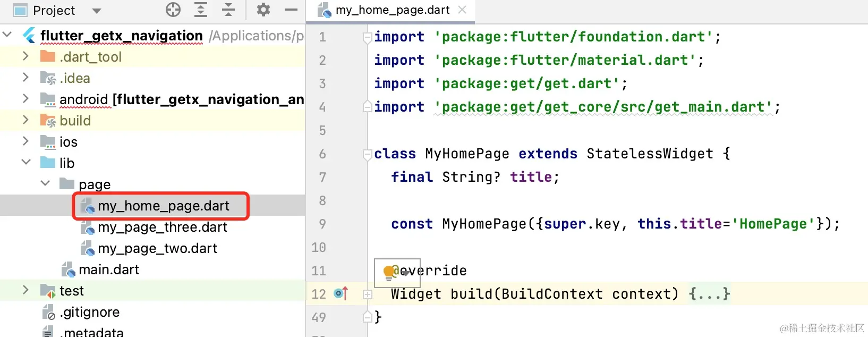Fold the import block at line 1
868x337 pixels.
[367, 37]
